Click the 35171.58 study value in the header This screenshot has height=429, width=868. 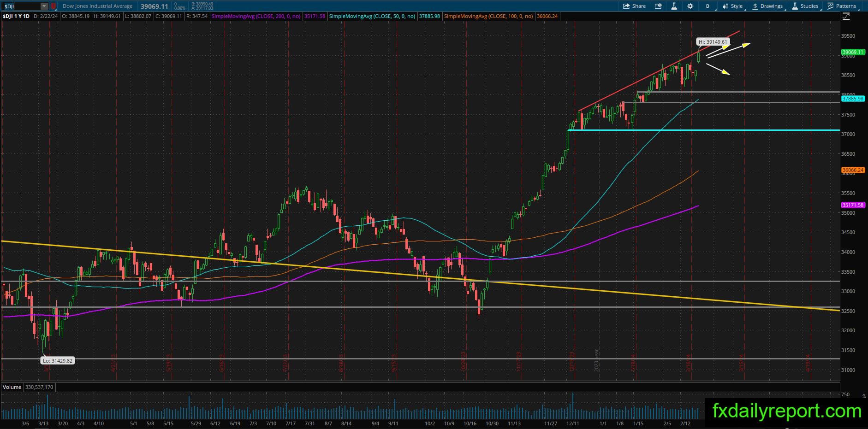(x=315, y=16)
